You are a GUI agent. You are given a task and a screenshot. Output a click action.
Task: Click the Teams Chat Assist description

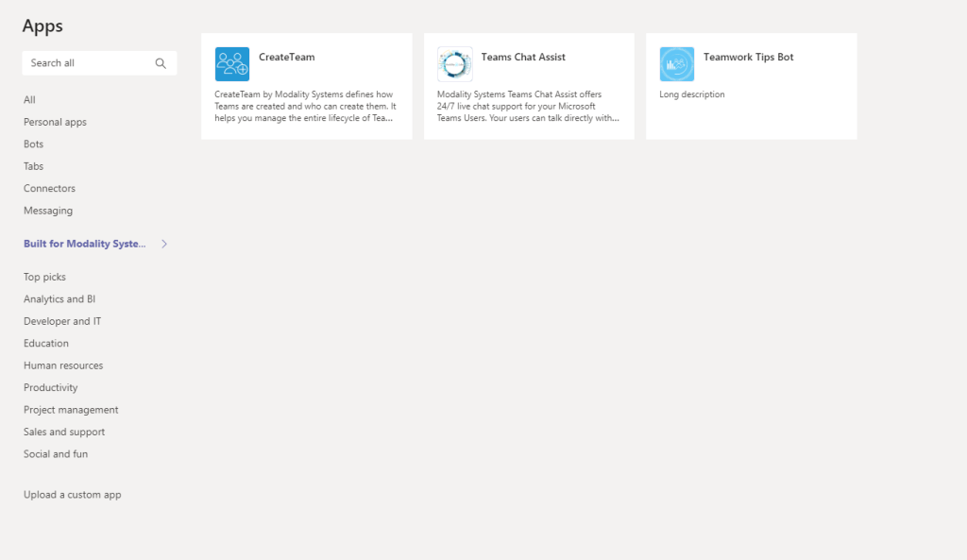(528, 106)
